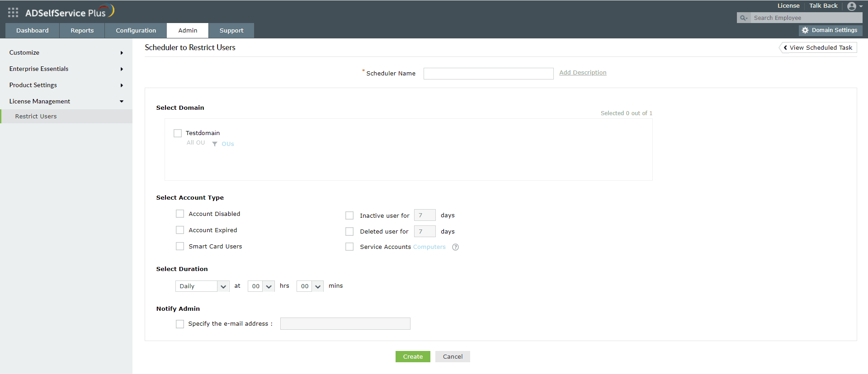
Task: Click the Search Employee magnifier icon
Action: click(743, 18)
